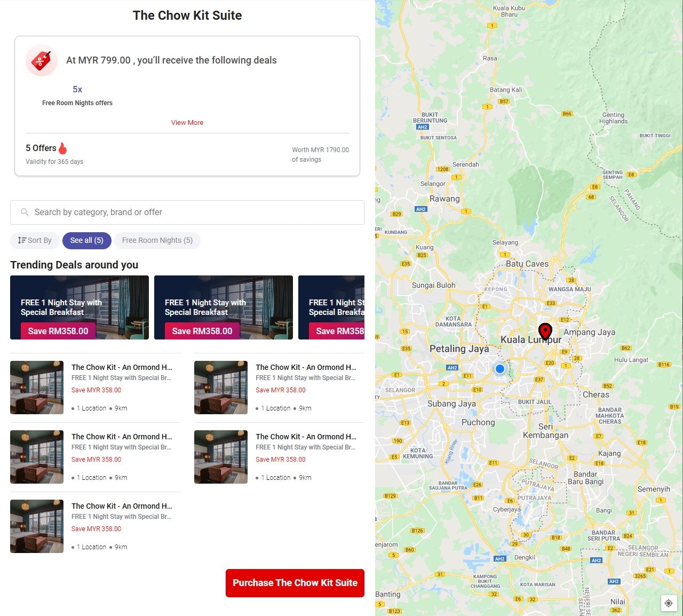Viewport: 683px width, 616px height.
Task: Open the Sort By options
Action: click(x=35, y=241)
